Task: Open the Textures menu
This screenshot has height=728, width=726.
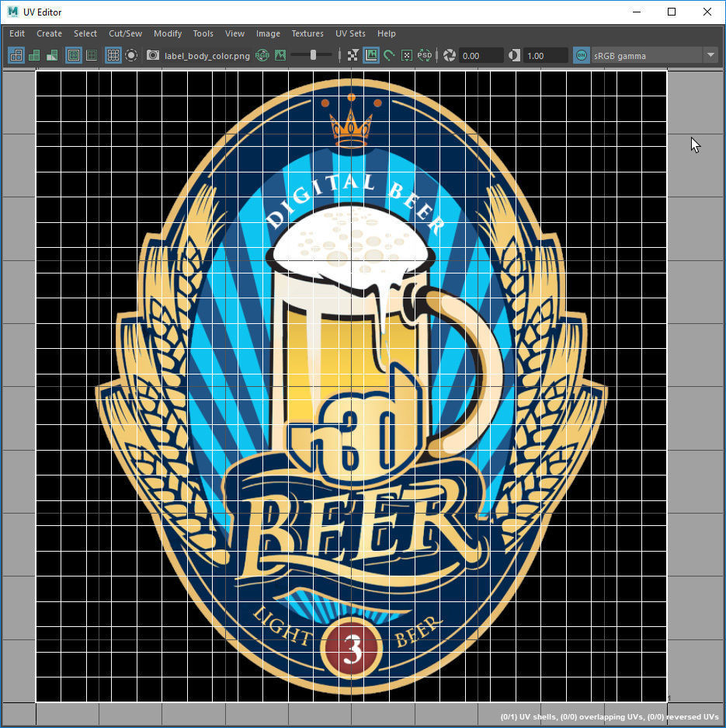Action: pos(307,33)
